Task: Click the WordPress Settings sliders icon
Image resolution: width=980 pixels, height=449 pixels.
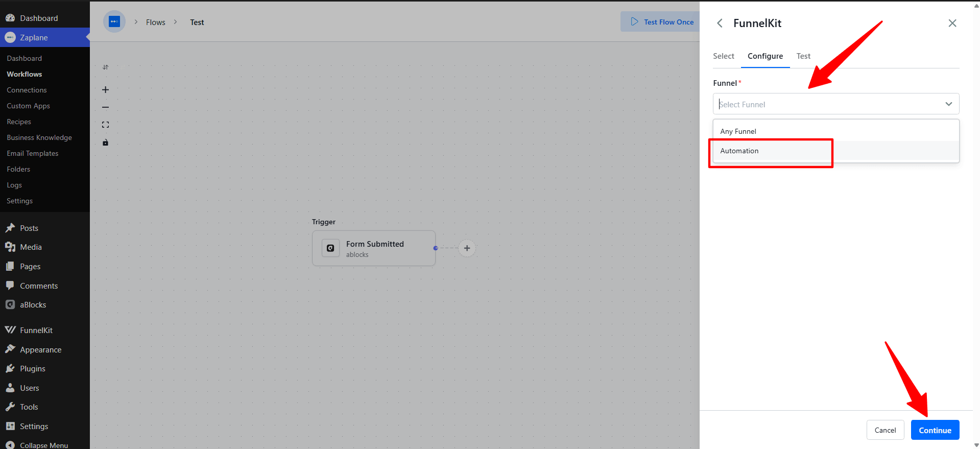Action: (10, 426)
